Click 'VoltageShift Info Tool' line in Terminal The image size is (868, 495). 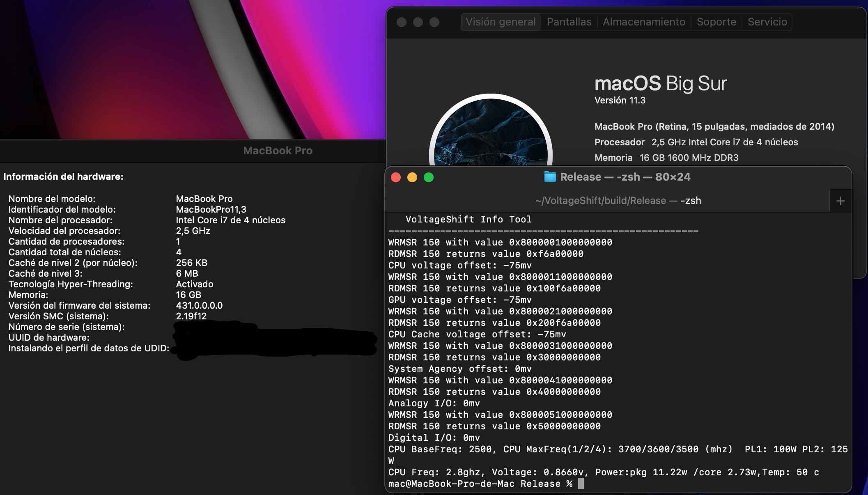(468, 219)
